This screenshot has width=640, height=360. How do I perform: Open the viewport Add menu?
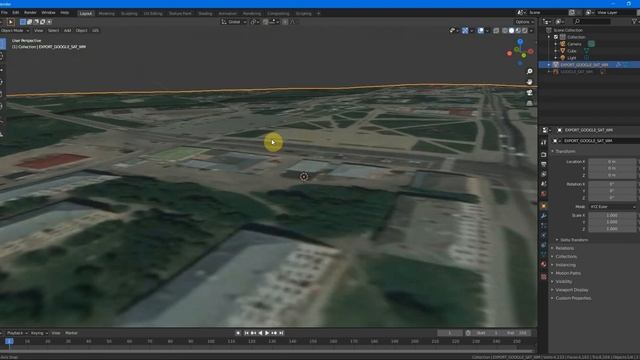(67, 31)
